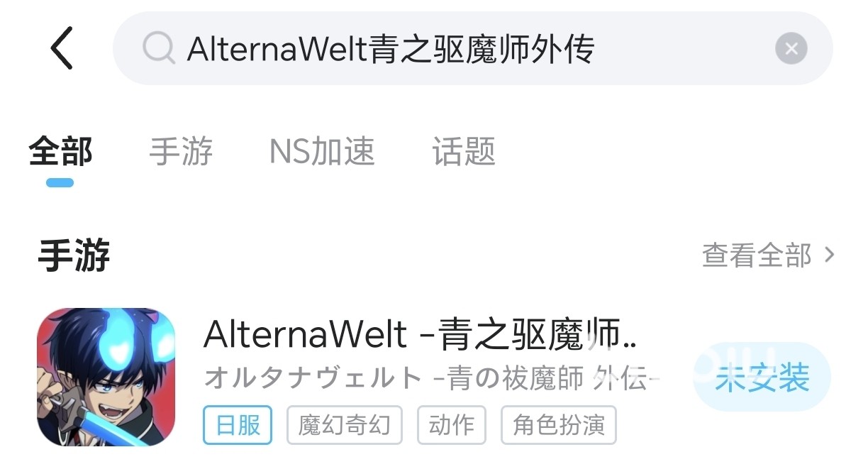
Task: Select the 角色扮演 genre tag
Action: click(x=559, y=425)
